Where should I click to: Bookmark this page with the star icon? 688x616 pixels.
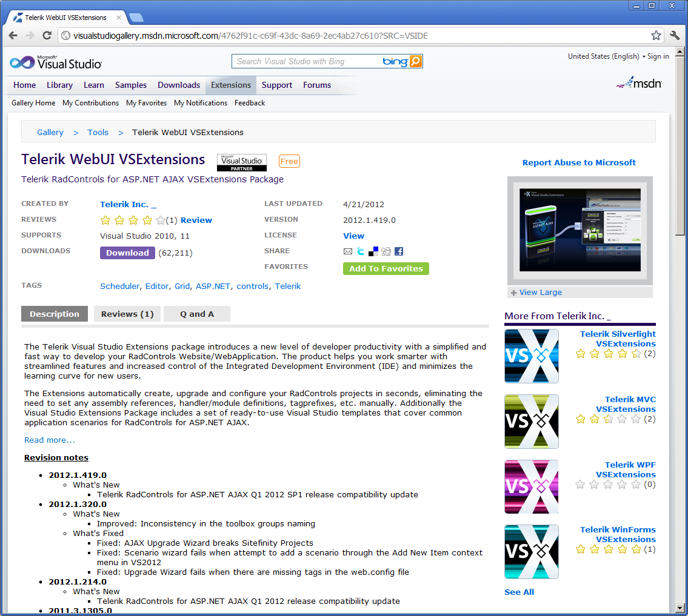tap(656, 36)
